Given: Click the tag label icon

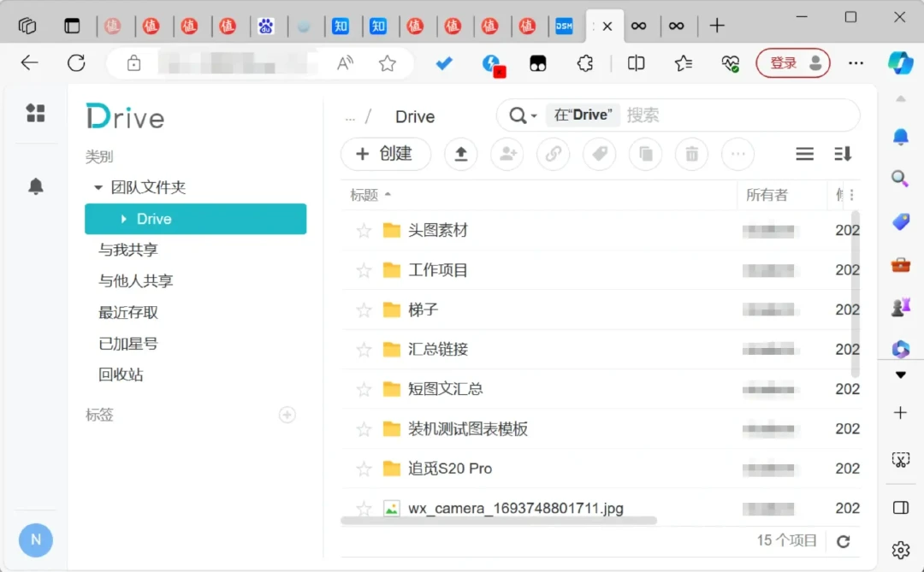Looking at the screenshot, I should [x=599, y=154].
